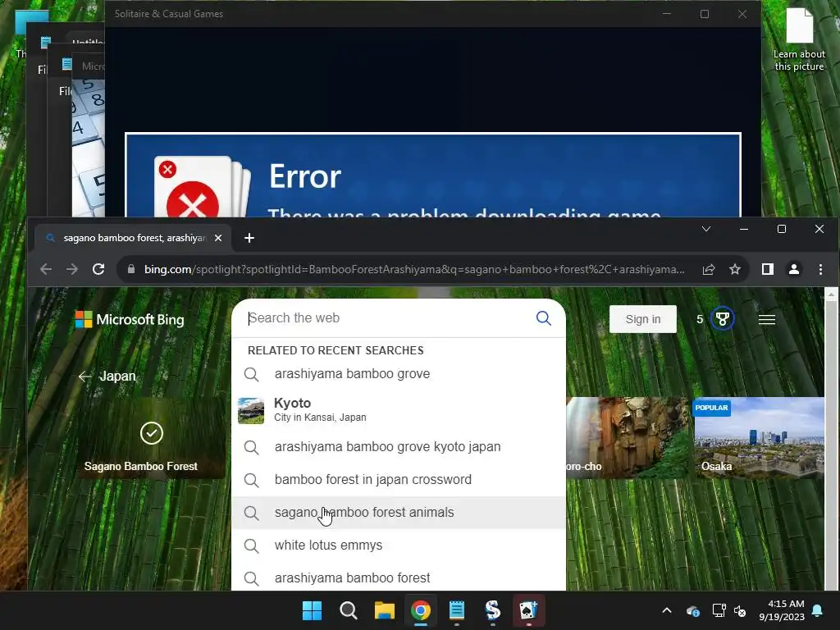Click Error dialog in Solitaire window
The image size is (840, 630).
tap(433, 176)
